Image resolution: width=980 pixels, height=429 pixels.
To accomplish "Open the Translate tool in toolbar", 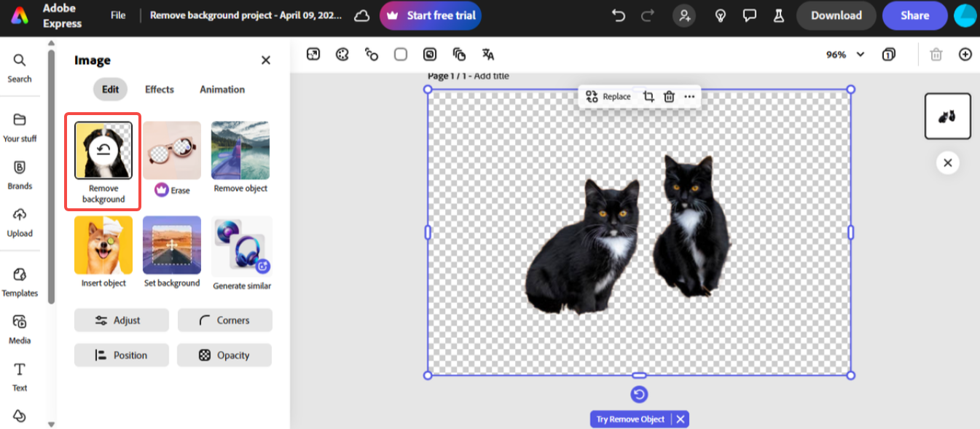I will pos(488,55).
